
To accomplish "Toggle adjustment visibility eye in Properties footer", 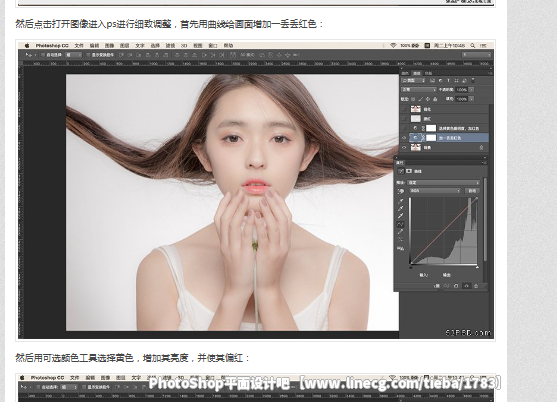I will (x=467, y=286).
